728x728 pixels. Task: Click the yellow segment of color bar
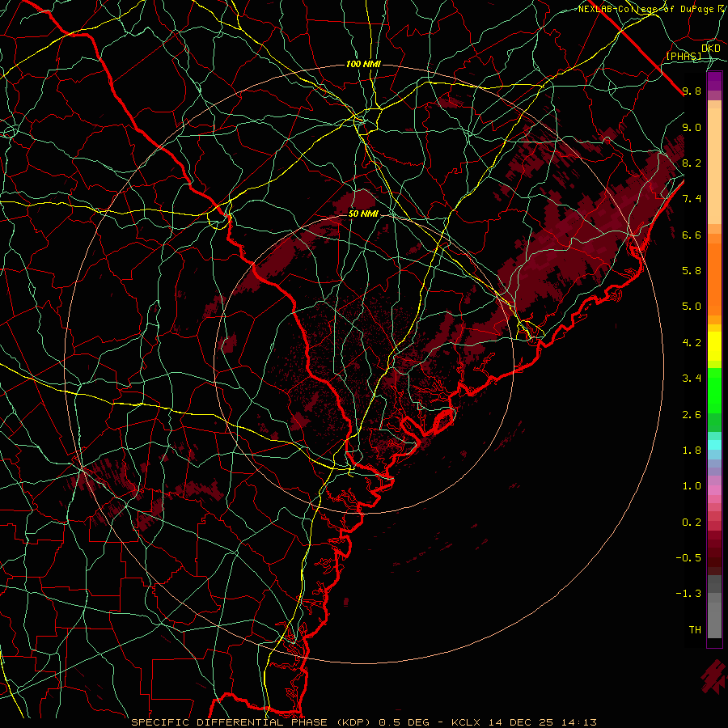pyautogui.click(x=714, y=346)
